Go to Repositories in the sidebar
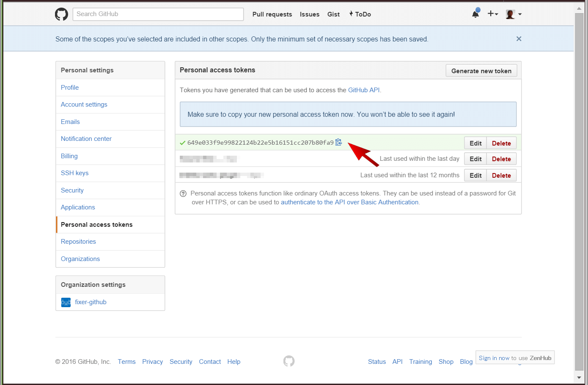Screen dimensions: 588x385 click(x=78, y=241)
